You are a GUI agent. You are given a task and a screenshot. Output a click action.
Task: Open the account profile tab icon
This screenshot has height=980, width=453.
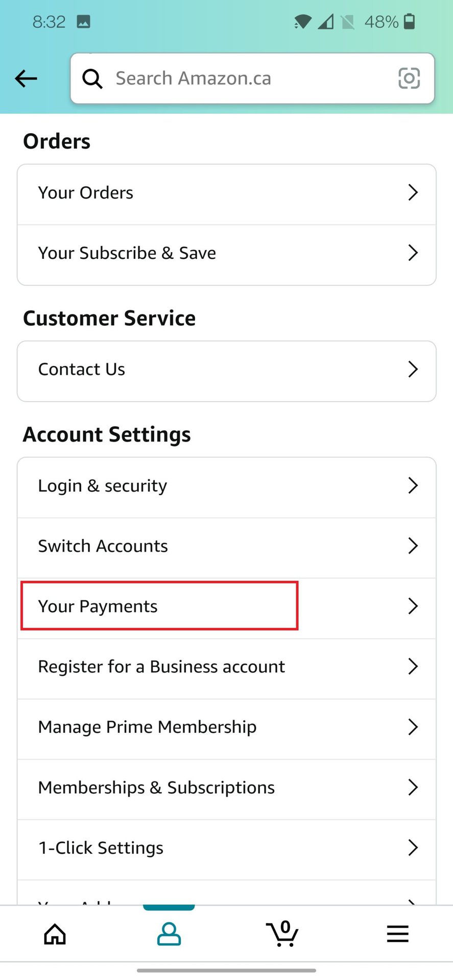[169, 934]
